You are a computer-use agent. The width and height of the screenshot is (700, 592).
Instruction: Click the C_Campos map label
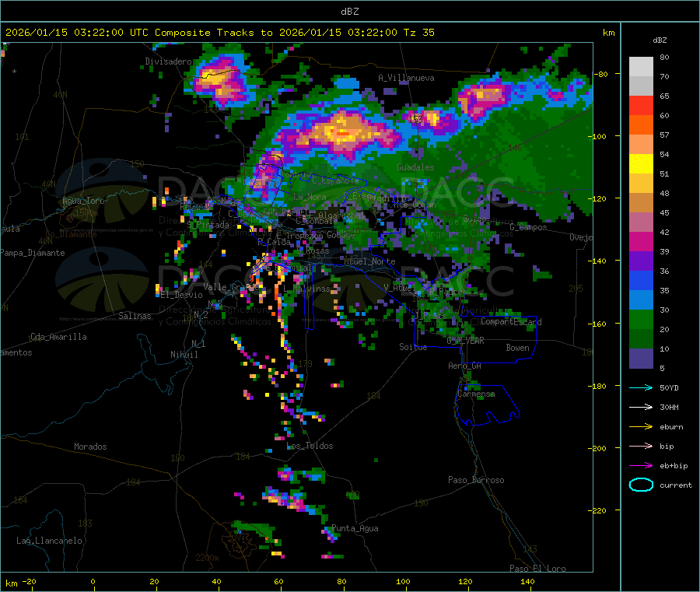point(529,227)
